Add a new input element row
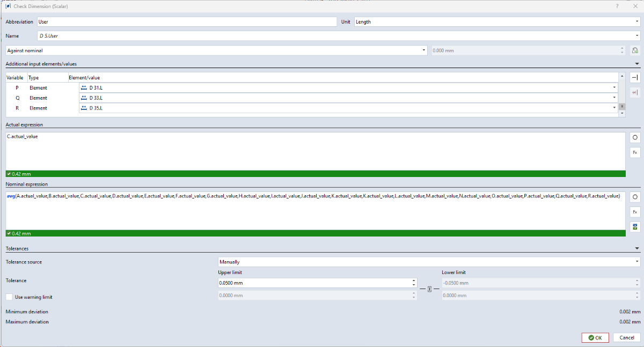The width and height of the screenshot is (644, 347). (635, 78)
